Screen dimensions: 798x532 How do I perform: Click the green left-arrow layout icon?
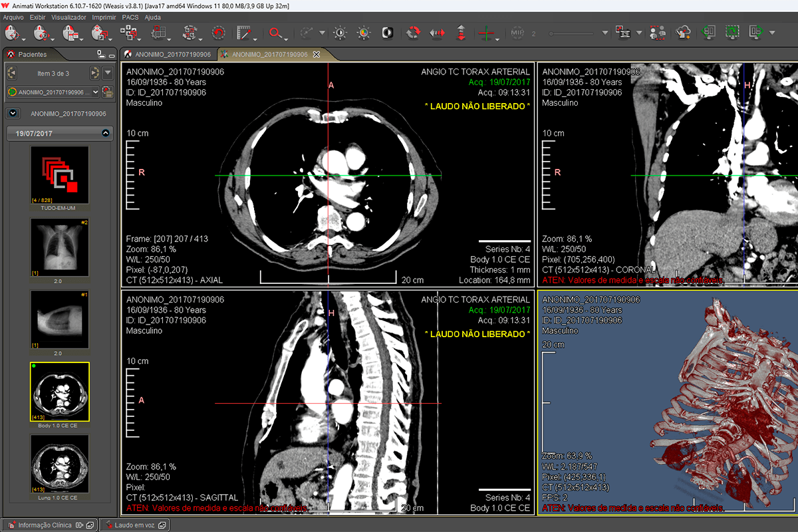click(x=709, y=32)
